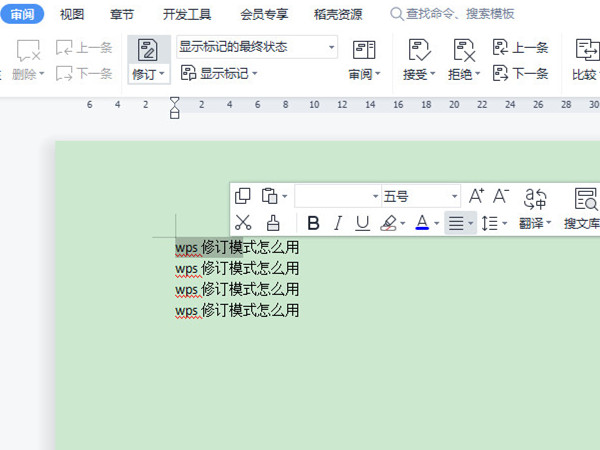The image size is (600, 450).
Task: Click the copy icon in floating toolbar
Action: point(242,196)
